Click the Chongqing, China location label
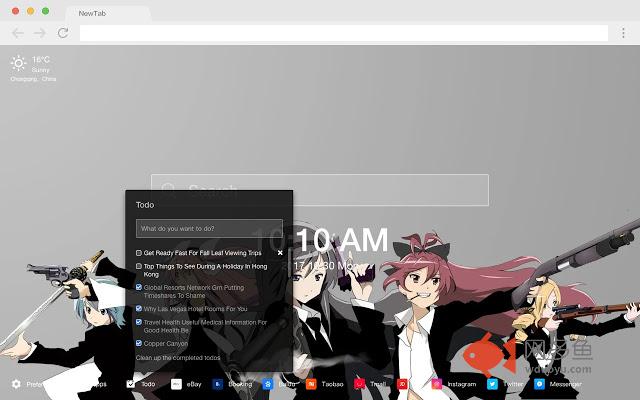Viewport: 640px width, 400px height. pos(33,79)
